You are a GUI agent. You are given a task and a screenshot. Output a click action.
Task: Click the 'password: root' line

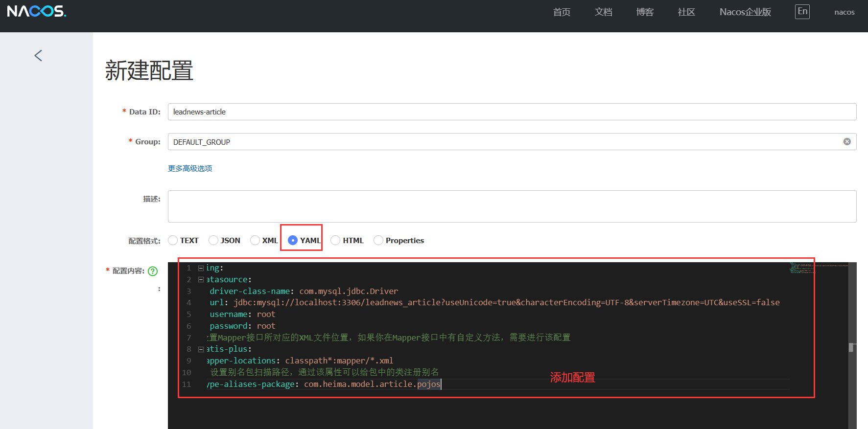tap(242, 326)
